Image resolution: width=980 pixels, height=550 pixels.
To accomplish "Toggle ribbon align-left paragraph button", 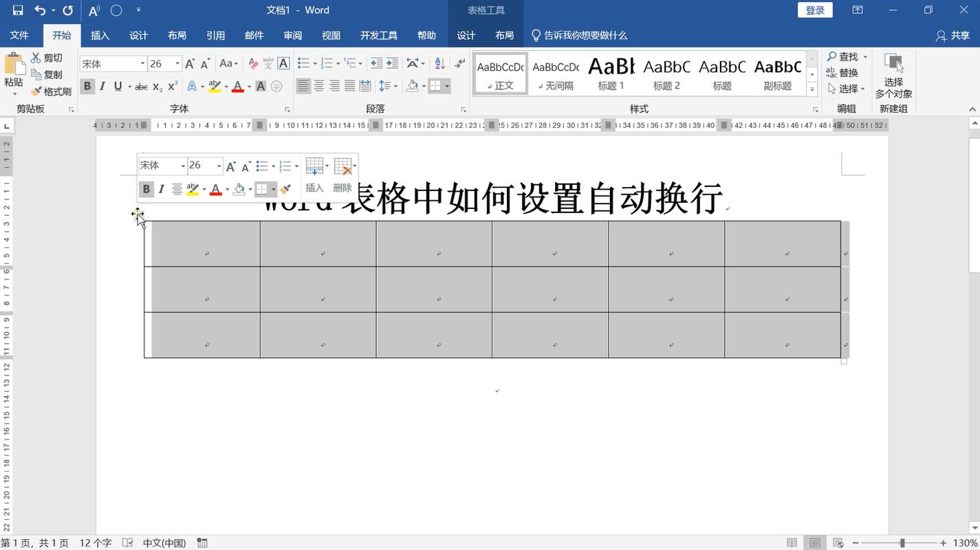I will tap(303, 86).
